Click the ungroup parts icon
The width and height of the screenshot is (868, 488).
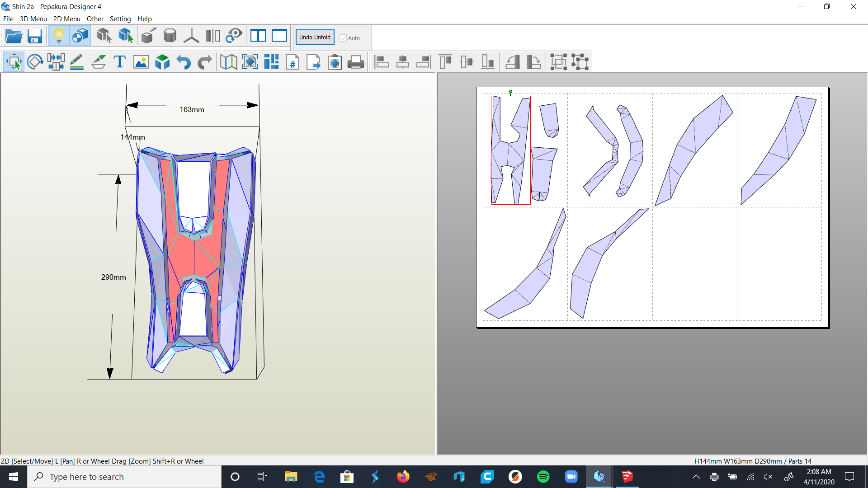[580, 62]
